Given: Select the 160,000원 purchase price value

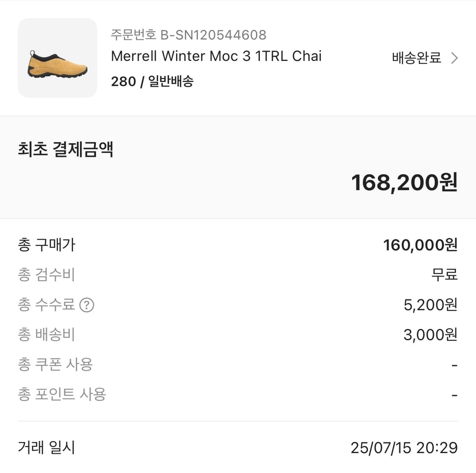Looking at the screenshot, I should pos(420,245).
